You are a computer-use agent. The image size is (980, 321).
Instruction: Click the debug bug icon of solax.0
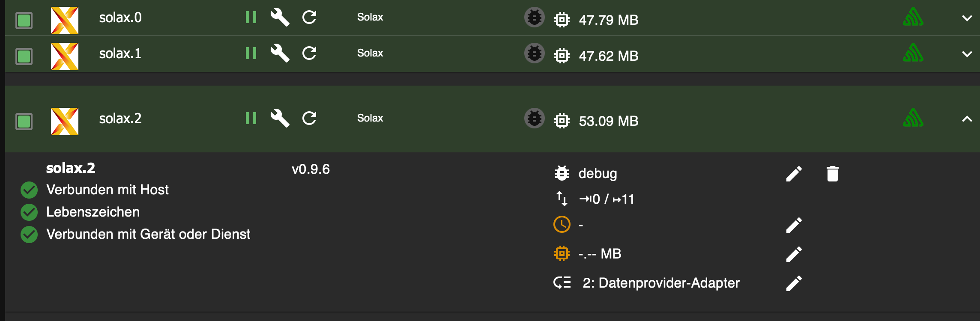click(x=534, y=18)
